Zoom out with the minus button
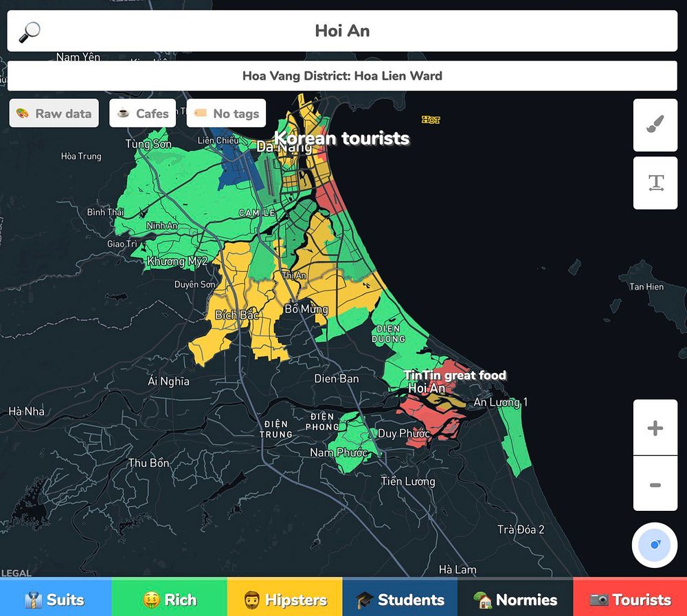 [655, 483]
